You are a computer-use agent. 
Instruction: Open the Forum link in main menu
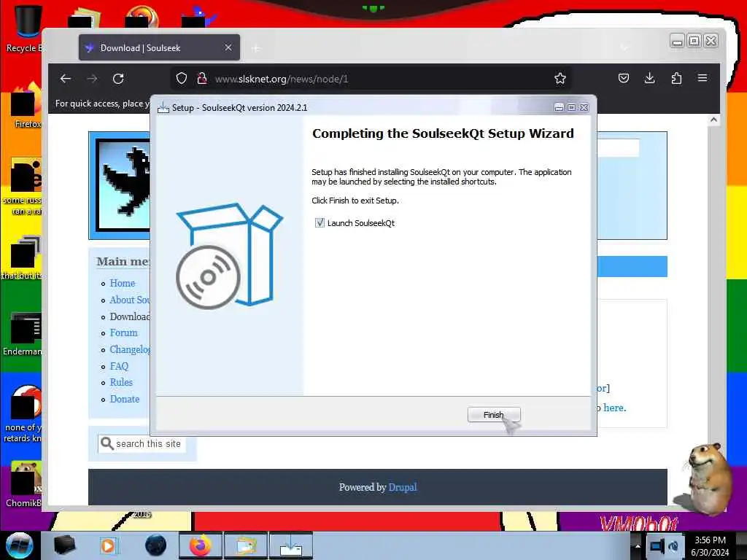[123, 332]
